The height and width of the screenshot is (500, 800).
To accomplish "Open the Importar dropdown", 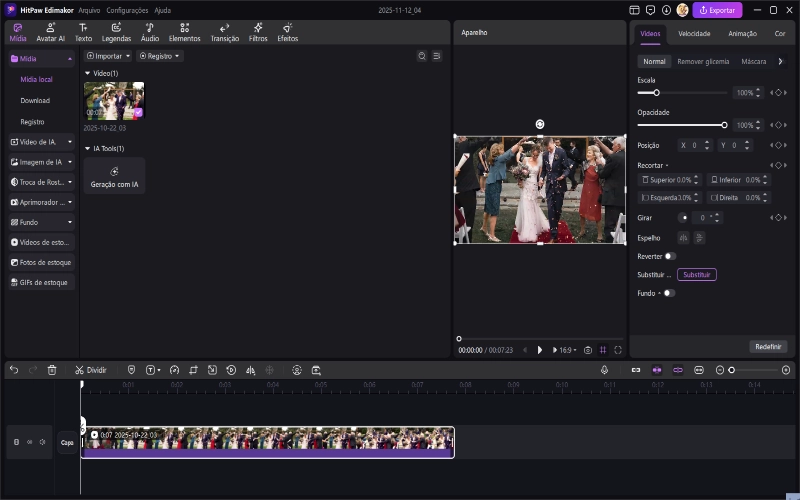I will pyautogui.click(x=108, y=56).
